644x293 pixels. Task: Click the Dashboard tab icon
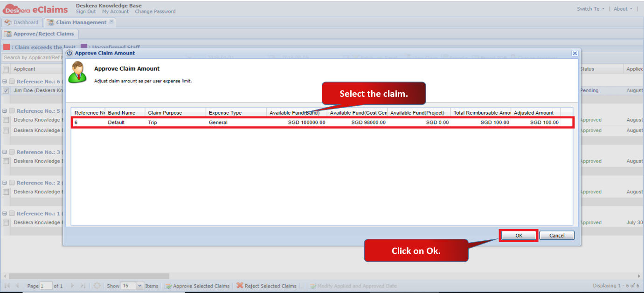pyautogui.click(x=8, y=22)
